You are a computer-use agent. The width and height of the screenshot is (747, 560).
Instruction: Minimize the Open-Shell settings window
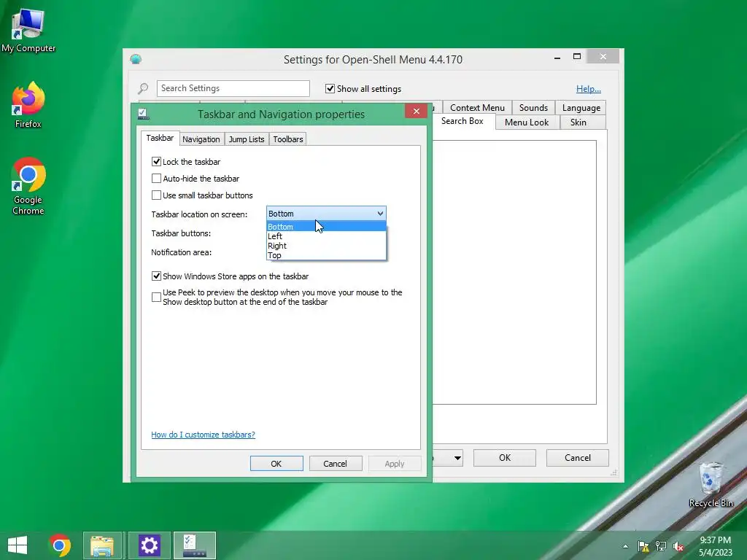tap(557, 57)
